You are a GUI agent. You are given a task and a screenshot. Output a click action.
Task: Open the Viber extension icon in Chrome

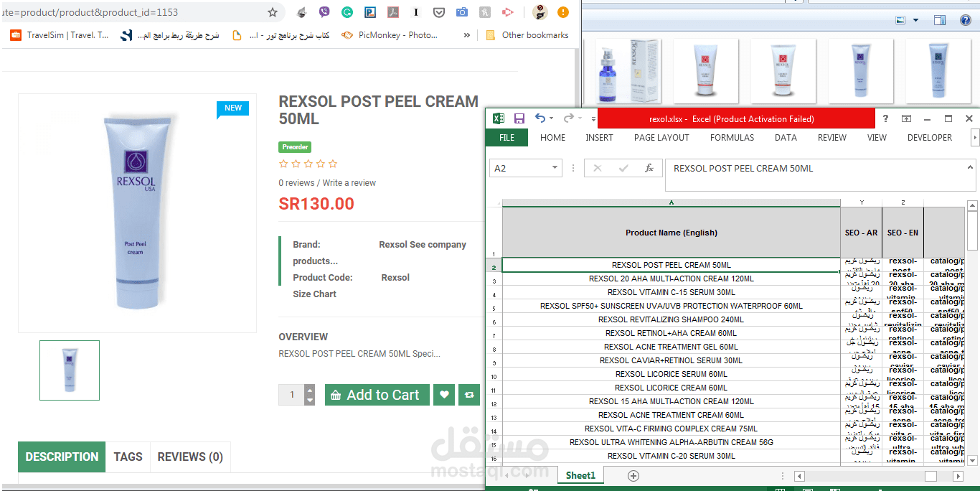pyautogui.click(x=324, y=12)
